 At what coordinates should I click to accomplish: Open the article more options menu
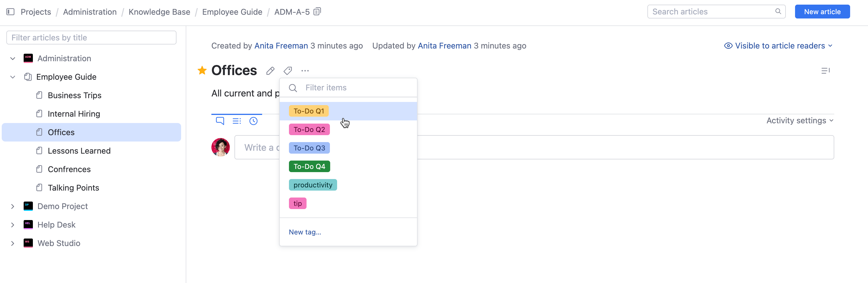coord(305,70)
